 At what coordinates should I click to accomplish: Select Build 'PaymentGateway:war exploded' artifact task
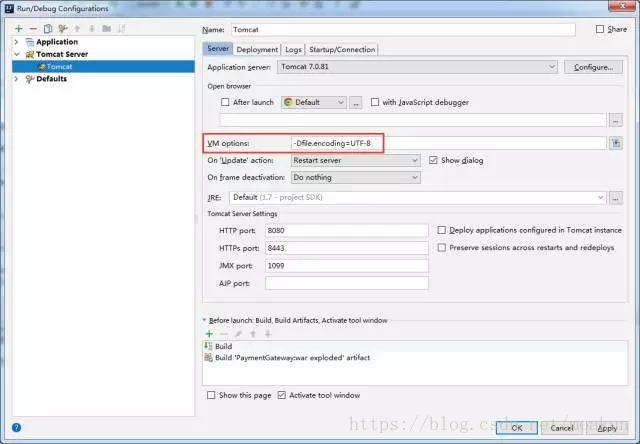[x=415, y=357]
